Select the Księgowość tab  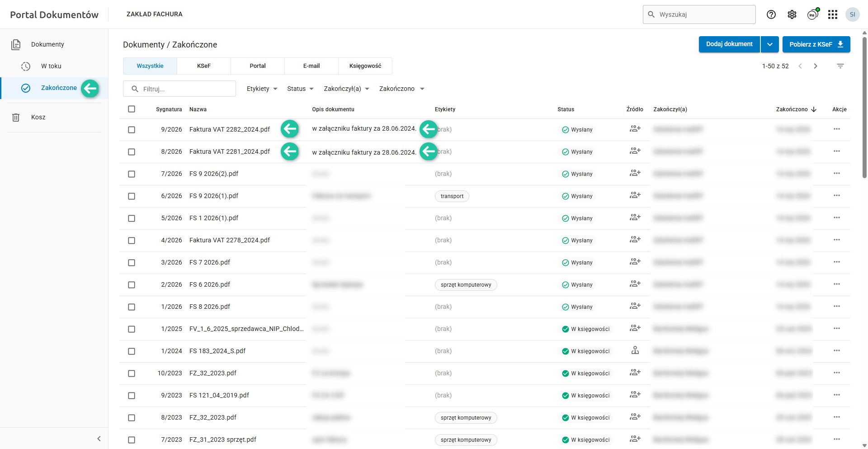point(365,66)
